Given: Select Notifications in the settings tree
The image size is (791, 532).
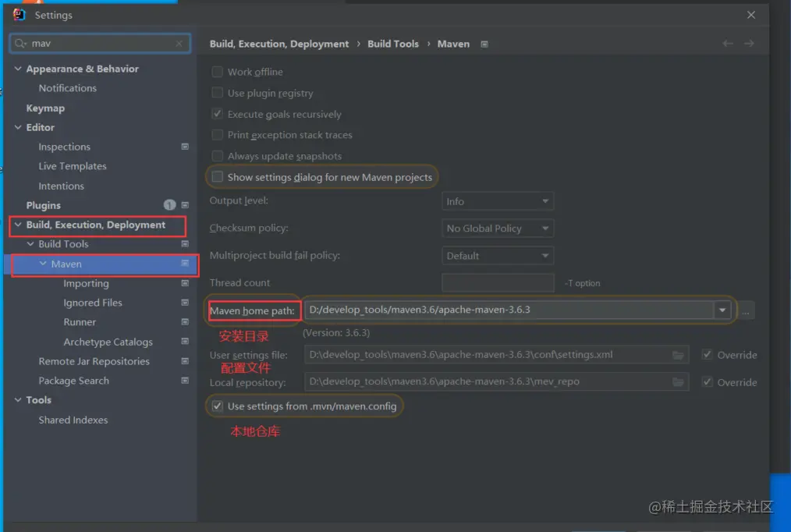Looking at the screenshot, I should pos(68,88).
